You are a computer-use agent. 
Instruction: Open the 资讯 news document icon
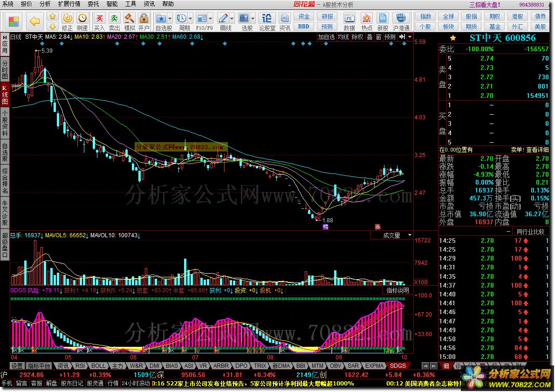click(x=284, y=21)
